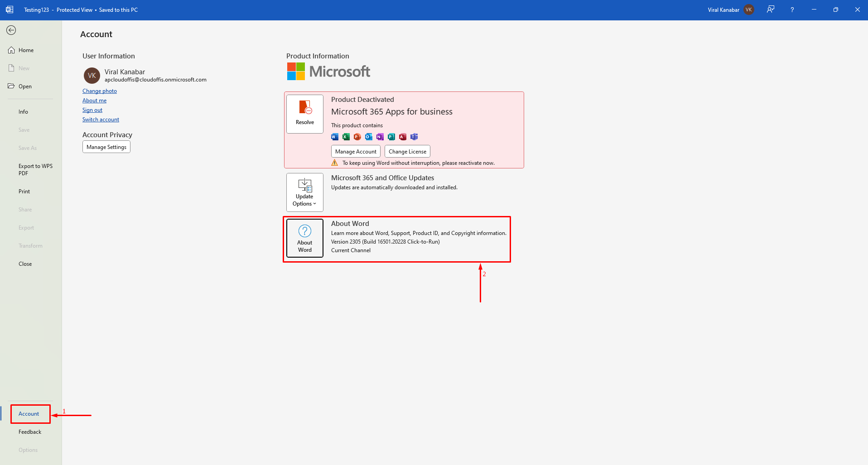The image size is (868, 465).
Task: Click Manage Settings button
Action: (x=106, y=147)
